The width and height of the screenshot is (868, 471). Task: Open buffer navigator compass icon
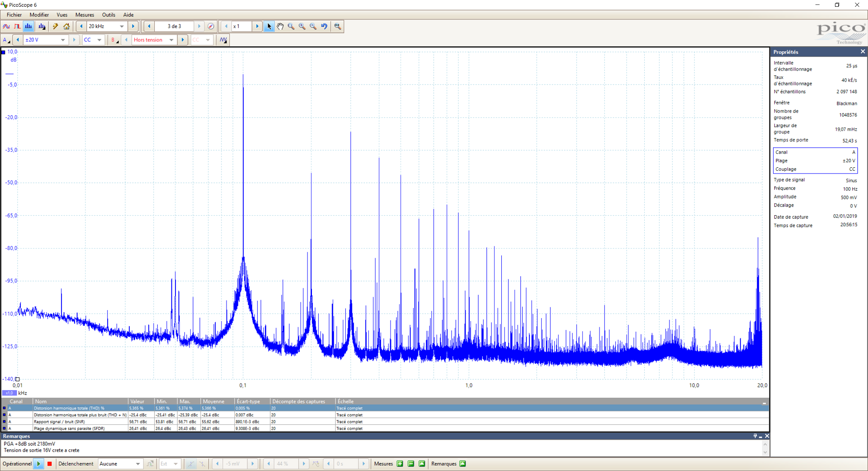(x=211, y=26)
